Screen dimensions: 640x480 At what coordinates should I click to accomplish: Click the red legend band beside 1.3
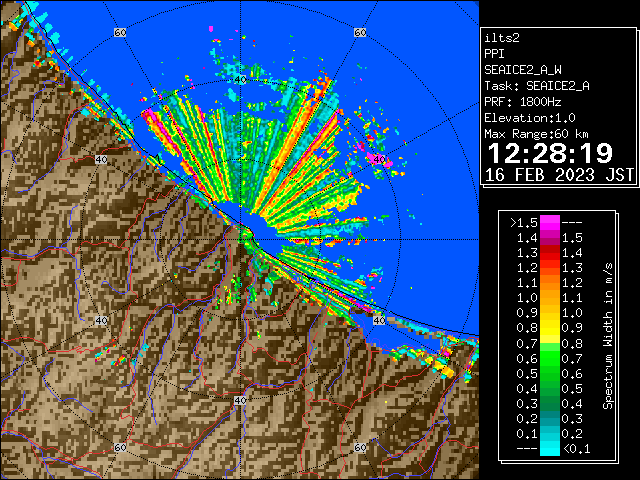pos(549,253)
